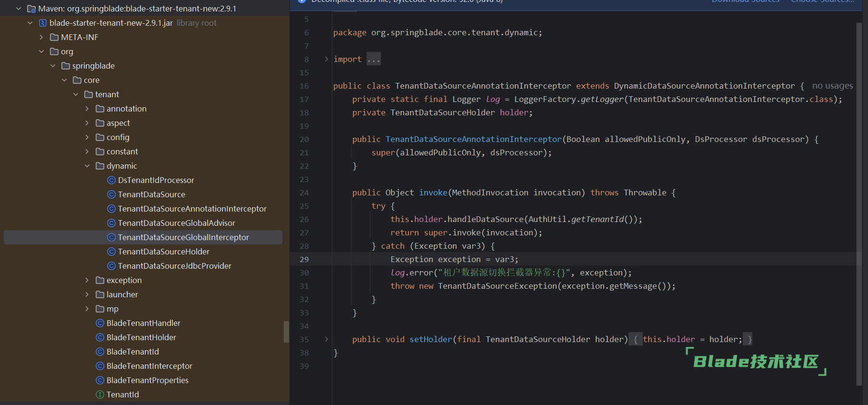Collapse the Maven blade-starter-tenant-new library node

click(x=19, y=9)
